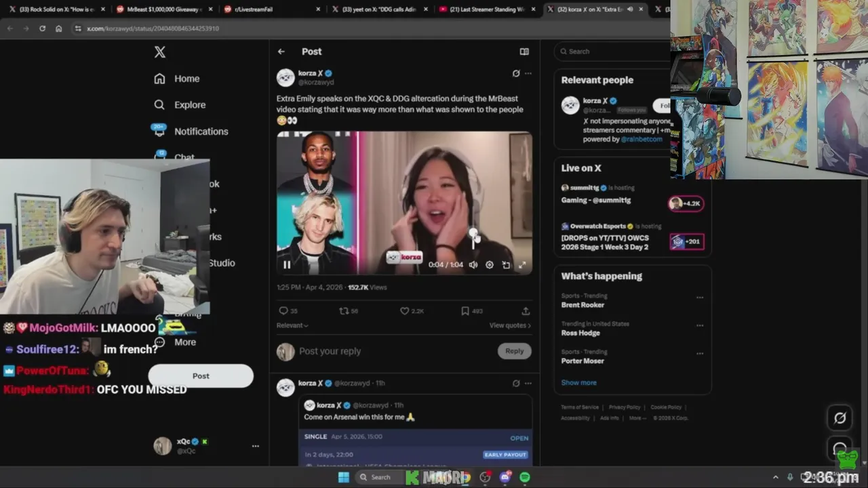Open xQc account menu three dots
The width and height of the screenshot is (868, 488).
pyautogui.click(x=256, y=446)
